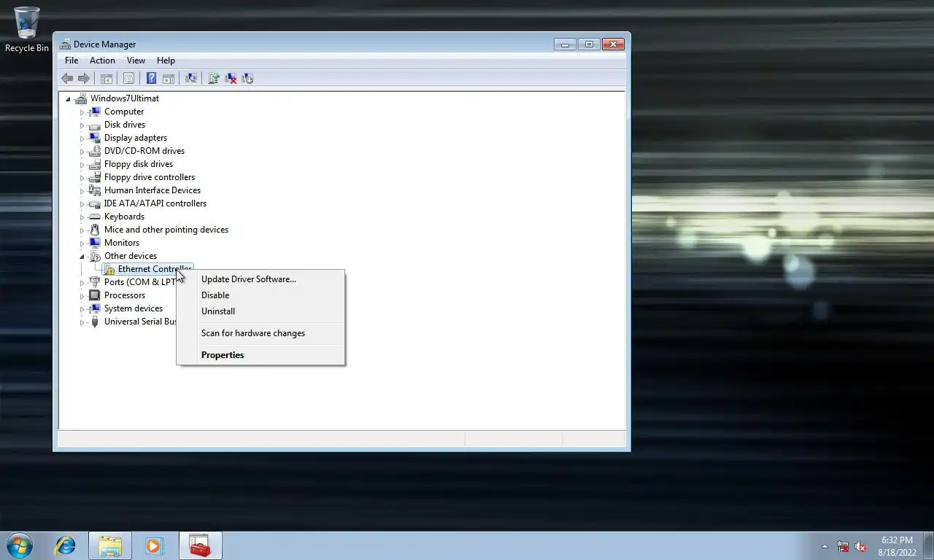Click the Disable toolbar icon with down arrow

coord(247,78)
